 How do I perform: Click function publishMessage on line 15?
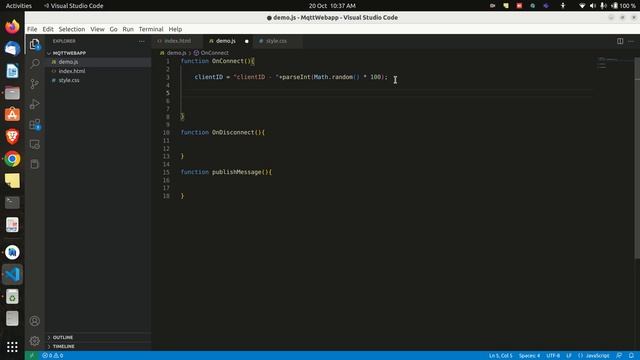(226, 172)
